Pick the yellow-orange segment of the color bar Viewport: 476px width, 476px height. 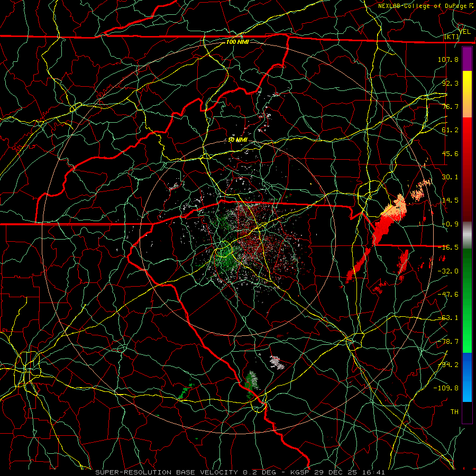(x=467, y=94)
